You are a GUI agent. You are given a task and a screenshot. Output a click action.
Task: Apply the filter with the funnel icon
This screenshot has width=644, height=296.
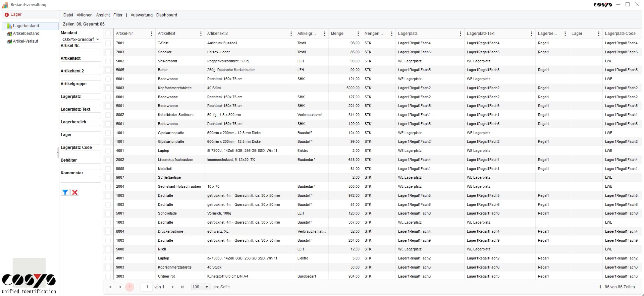point(65,192)
